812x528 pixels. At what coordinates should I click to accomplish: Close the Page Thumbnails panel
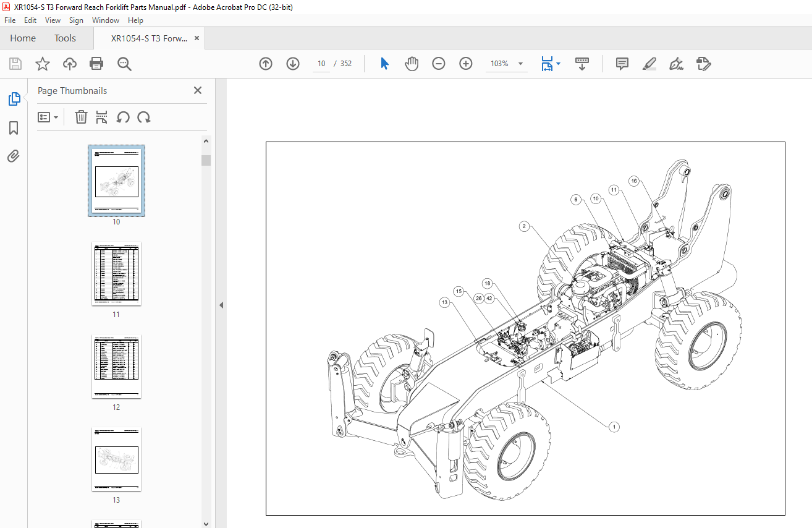[x=198, y=90]
